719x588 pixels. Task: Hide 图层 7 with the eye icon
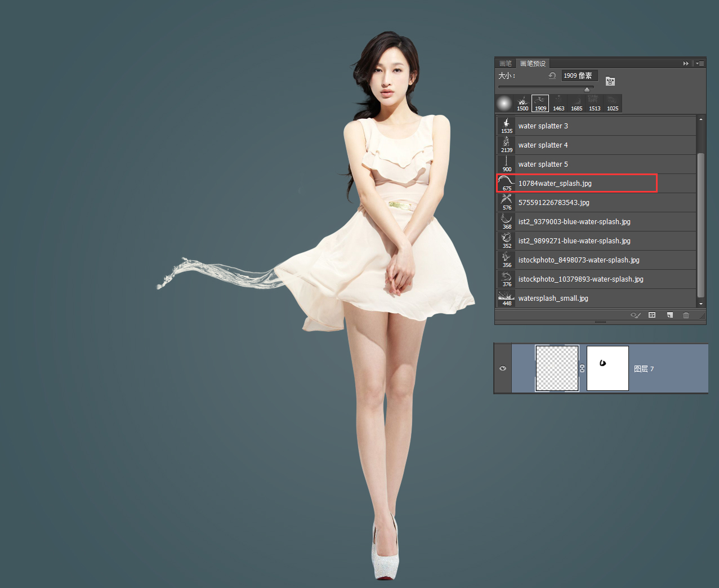pyautogui.click(x=503, y=368)
